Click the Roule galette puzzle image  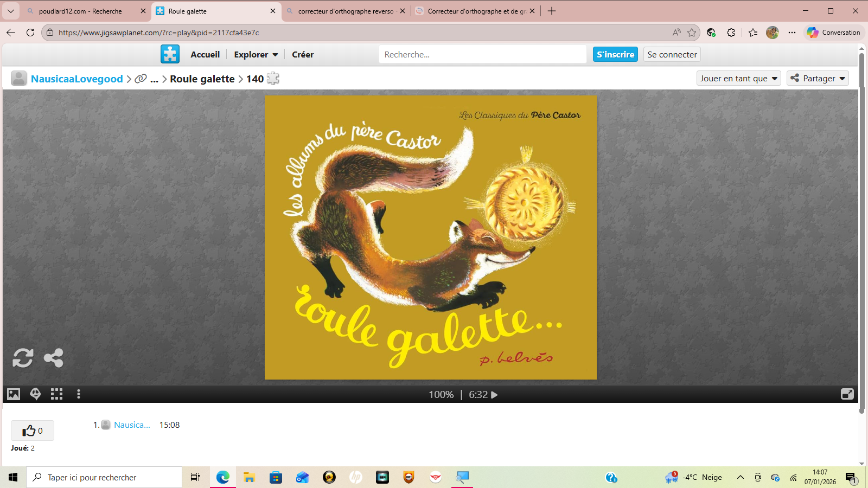click(431, 237)
